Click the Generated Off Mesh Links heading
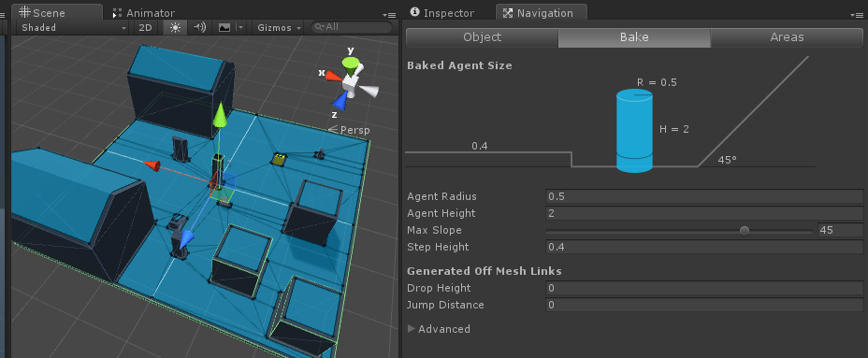 pos(485,271)
